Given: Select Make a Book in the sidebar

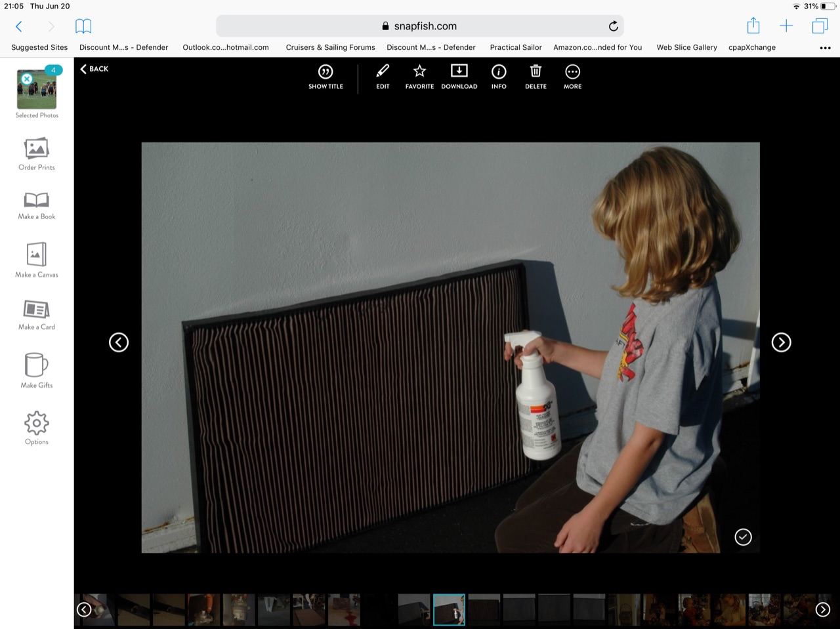Looking at the screenshot, I should [37, 206].
